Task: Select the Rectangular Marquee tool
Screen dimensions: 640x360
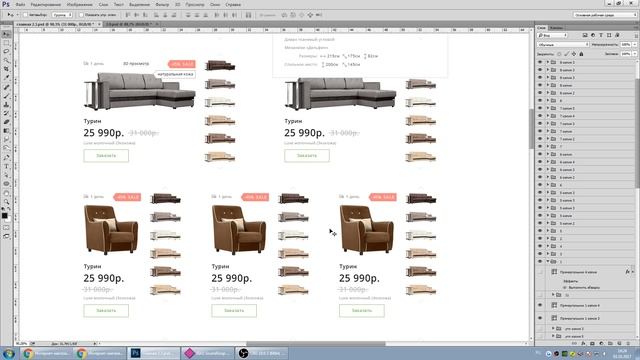Action: click(6, 43)
